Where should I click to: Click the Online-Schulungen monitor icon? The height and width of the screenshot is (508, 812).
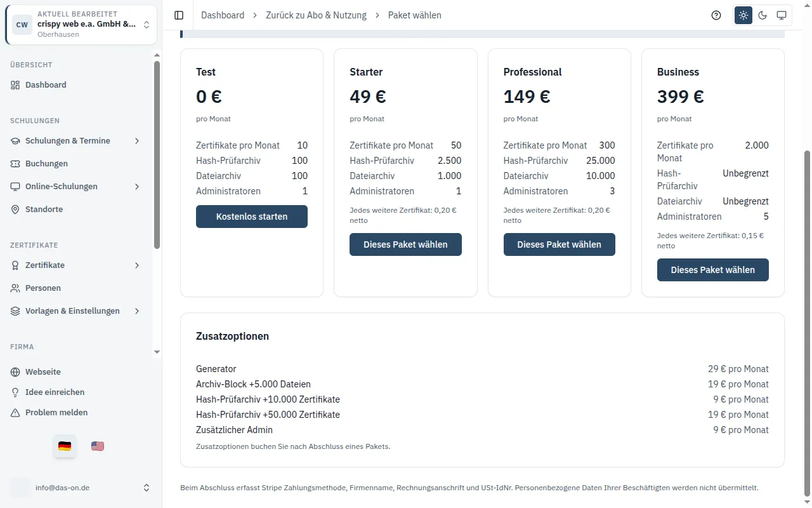coord(15,187)
